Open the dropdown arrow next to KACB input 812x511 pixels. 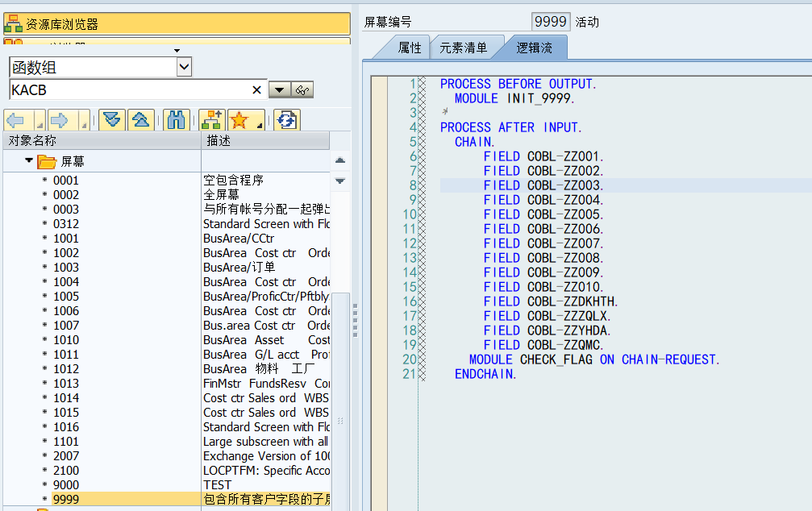pos(278,89)
